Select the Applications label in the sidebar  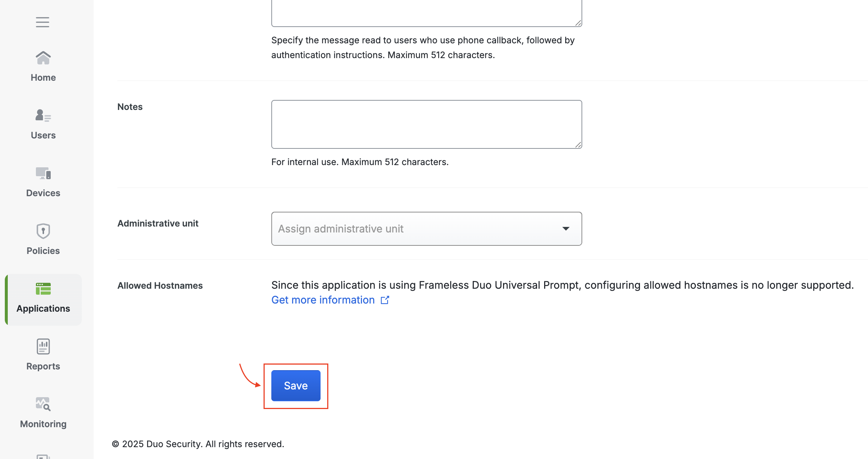[x=43, y=309]
